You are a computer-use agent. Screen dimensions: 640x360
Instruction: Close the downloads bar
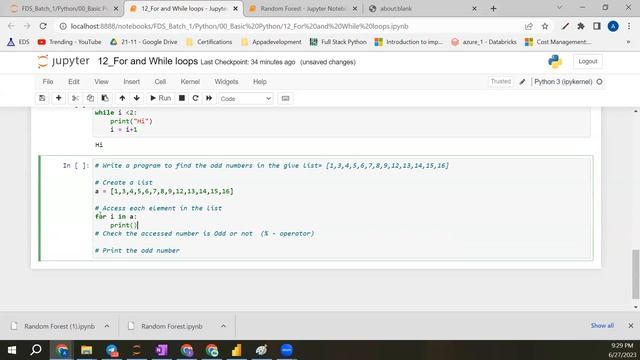(x=631, y=326)
